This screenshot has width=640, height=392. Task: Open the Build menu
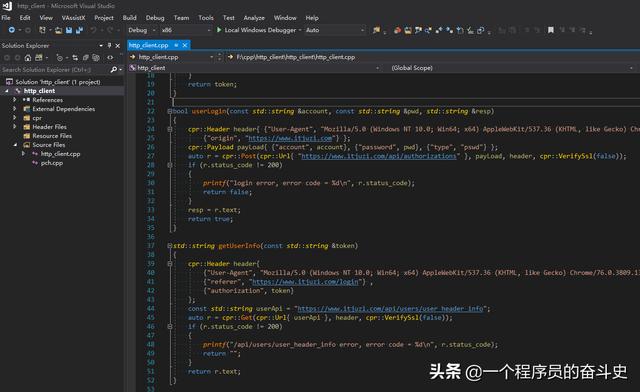[129, 18]
